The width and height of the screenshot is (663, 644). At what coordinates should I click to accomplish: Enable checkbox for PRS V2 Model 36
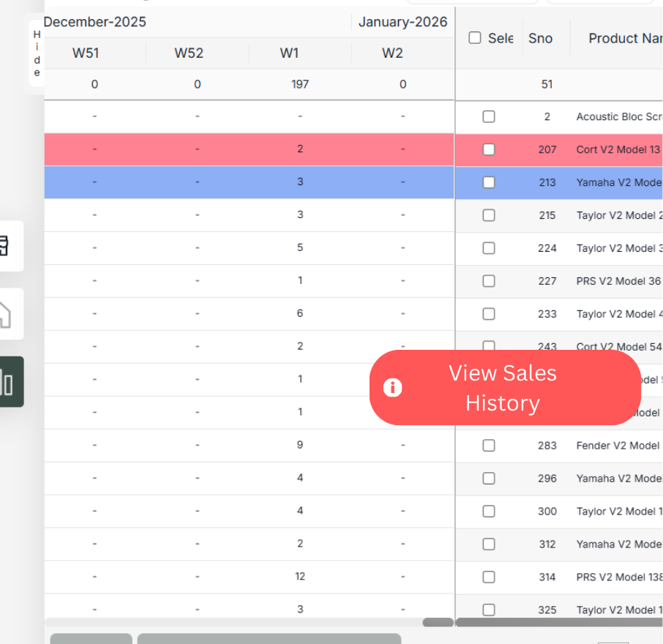(489, 281)
